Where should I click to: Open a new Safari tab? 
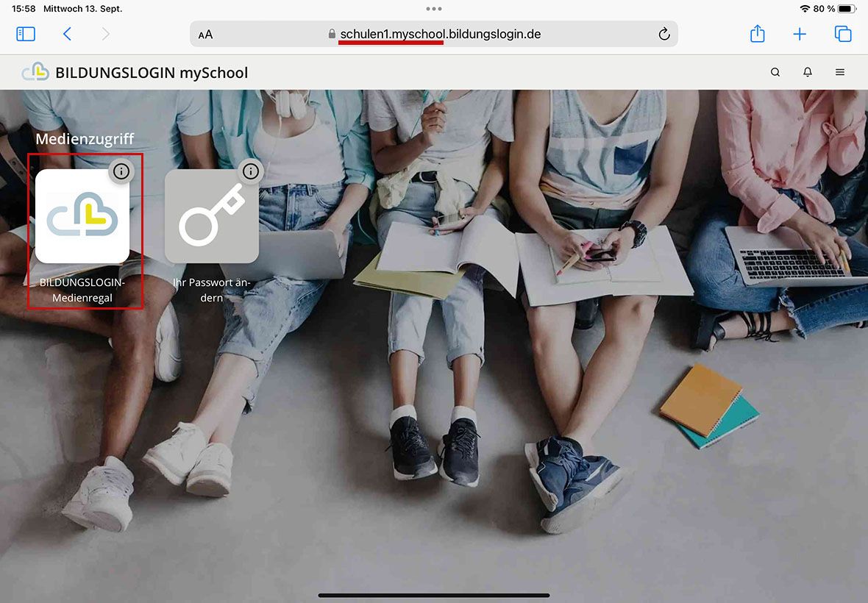(x=800, y=34)
